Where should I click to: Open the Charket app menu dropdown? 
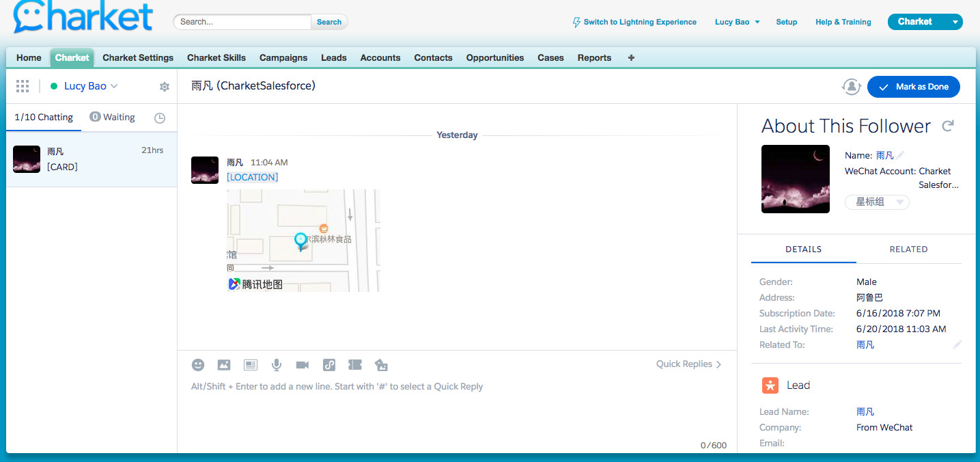[955, 22]
